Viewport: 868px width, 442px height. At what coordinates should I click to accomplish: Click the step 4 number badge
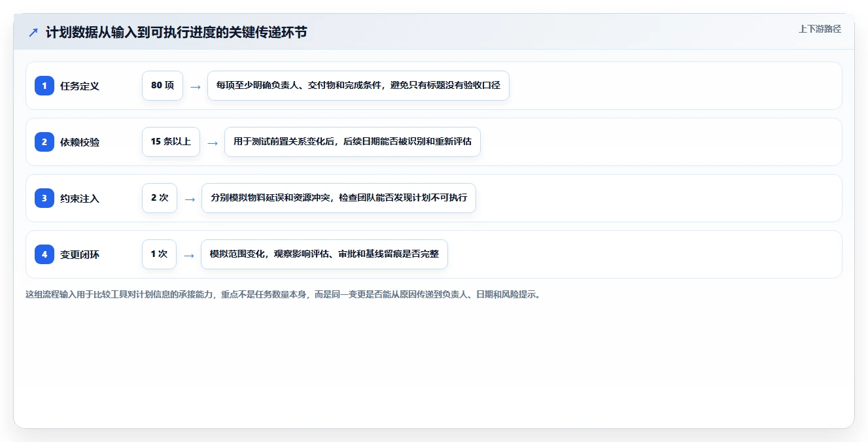[44, 254]
